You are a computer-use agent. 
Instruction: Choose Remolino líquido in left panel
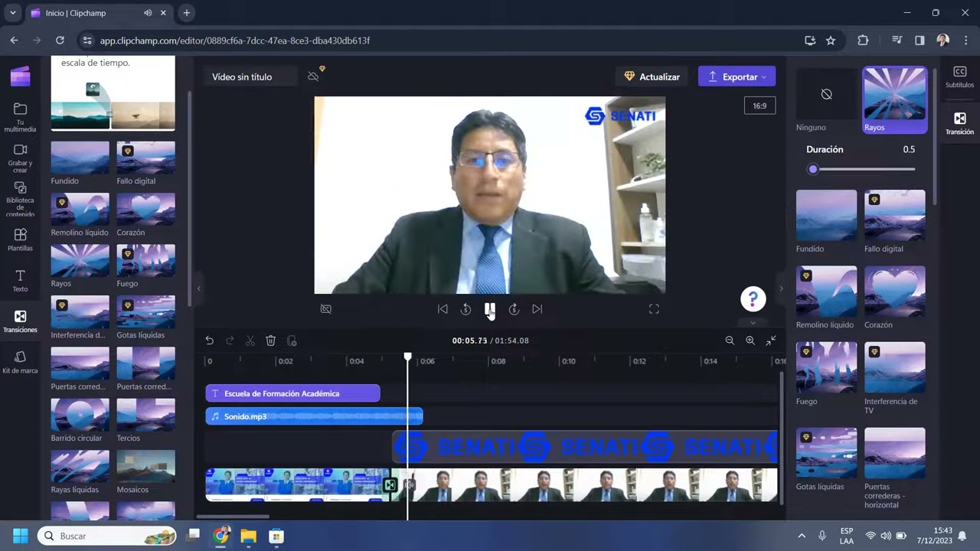(80, 214)
